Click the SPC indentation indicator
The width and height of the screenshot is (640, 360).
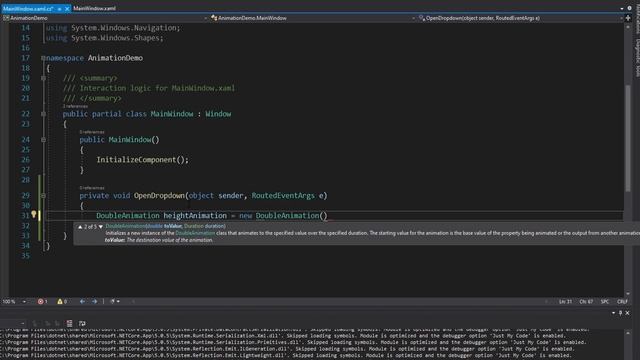(605, 302)
